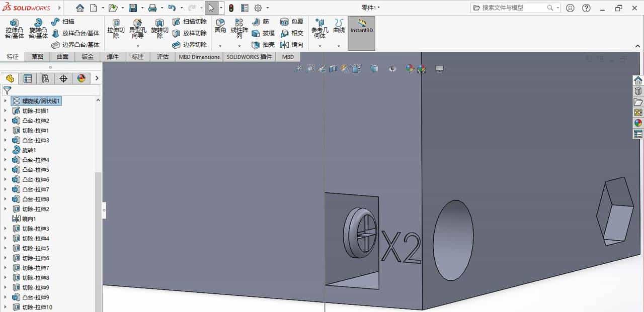Toggle the view settings sphere in heads-up toolbar
Image resolution: width=644 pixels, height=312 pixels.
point(422,69)
